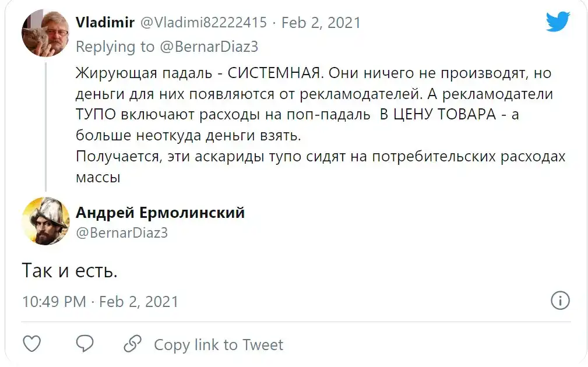
Task: Open Андрей Ермолинский's profile picture
Action: coord(45,221)
